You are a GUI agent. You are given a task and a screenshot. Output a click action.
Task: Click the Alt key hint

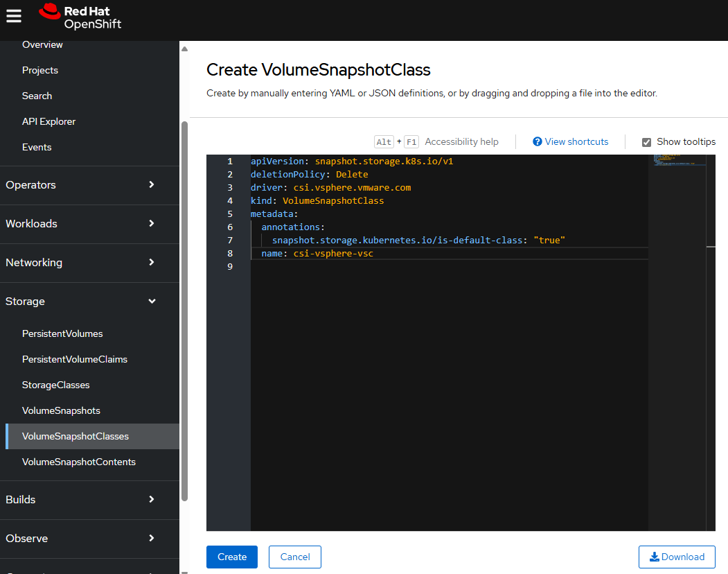coord(384,141)
